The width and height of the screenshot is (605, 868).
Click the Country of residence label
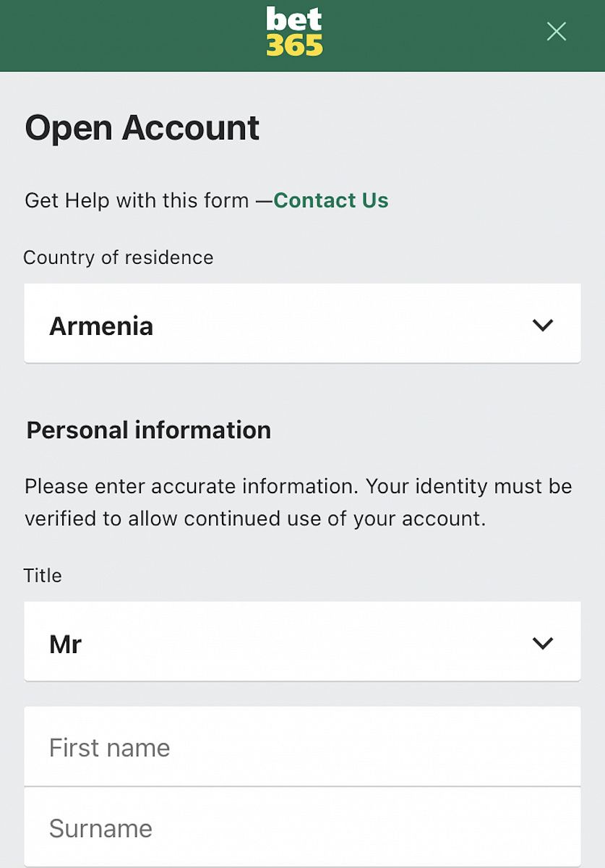119,258
